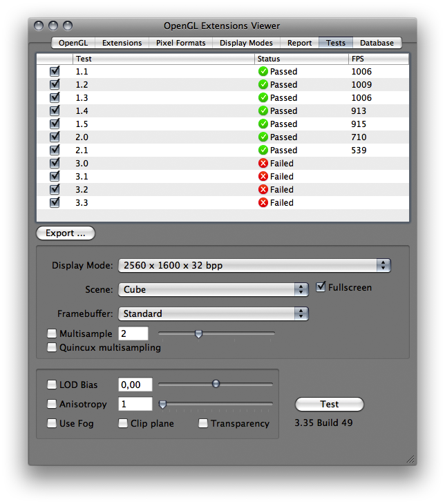Uncheck test 1.5 checkbox

point(55,124)
